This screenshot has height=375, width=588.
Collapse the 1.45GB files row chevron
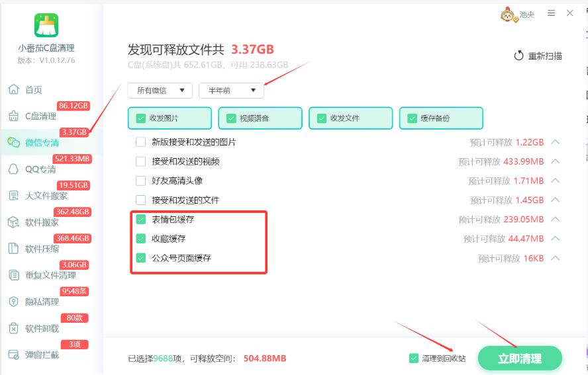[556, 200]
